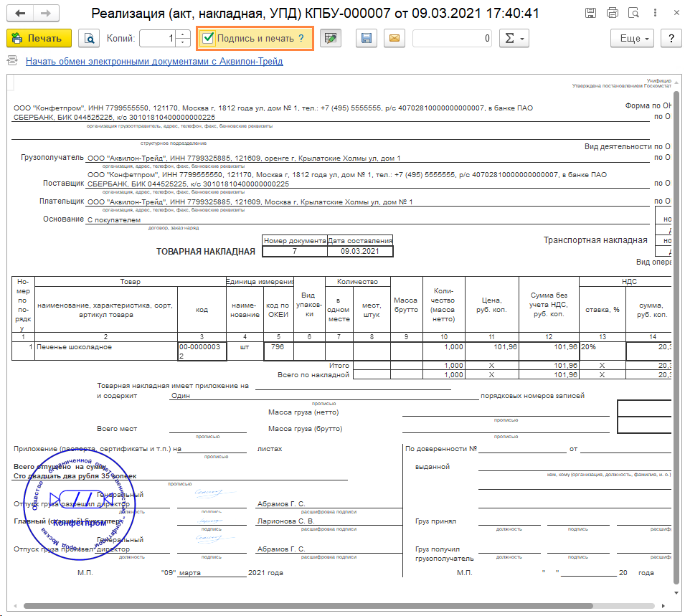The height and width of the screenshot is (616, 685).
Task: Increase the copies count with the up arrow
Action: (183, 34)
